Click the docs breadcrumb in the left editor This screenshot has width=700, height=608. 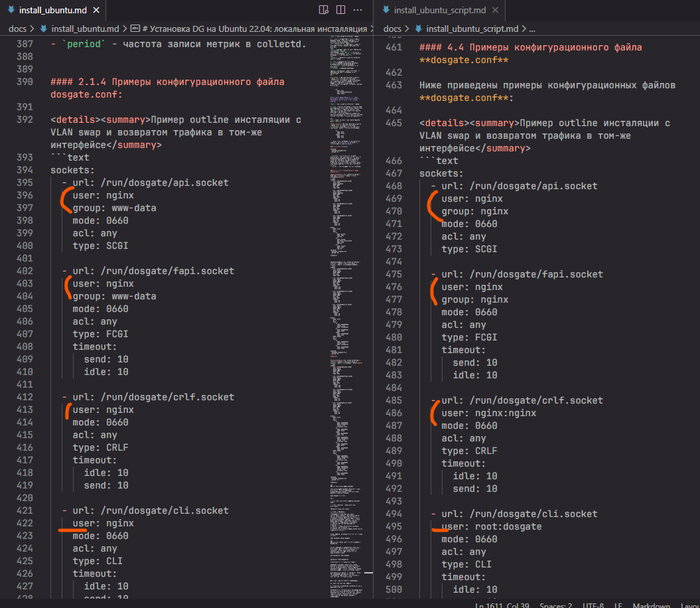[17, 29]
